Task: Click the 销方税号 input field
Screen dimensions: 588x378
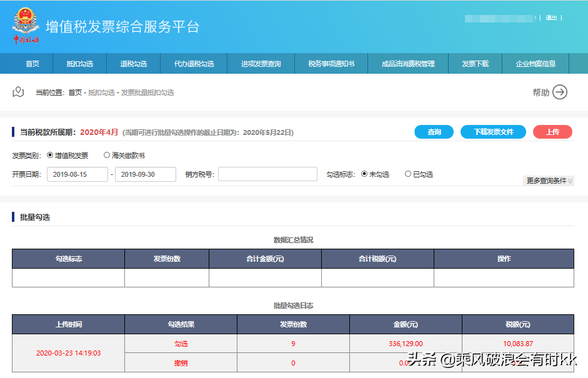Action: coord(267,174)
